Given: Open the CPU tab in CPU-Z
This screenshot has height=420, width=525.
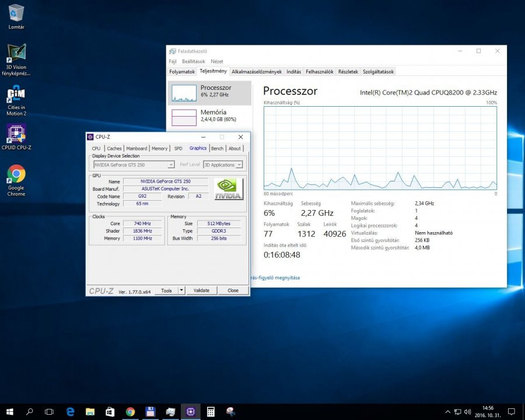Looking at the screenshot, I should coord(96,148).
